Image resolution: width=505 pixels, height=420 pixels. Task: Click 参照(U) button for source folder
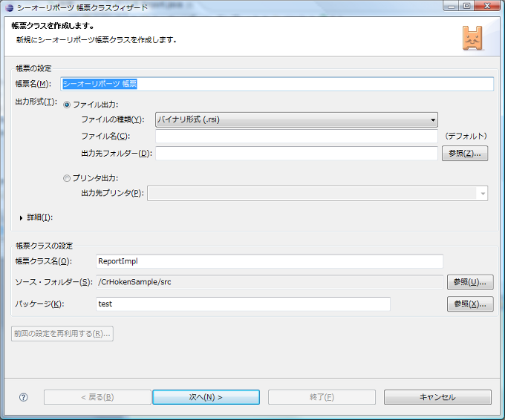[x=470, y=282]
